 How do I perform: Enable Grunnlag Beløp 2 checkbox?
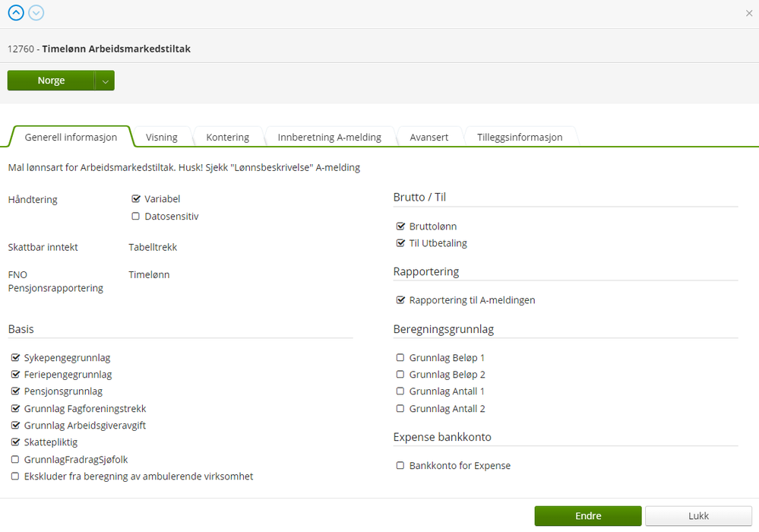click(x=400, y=374)
